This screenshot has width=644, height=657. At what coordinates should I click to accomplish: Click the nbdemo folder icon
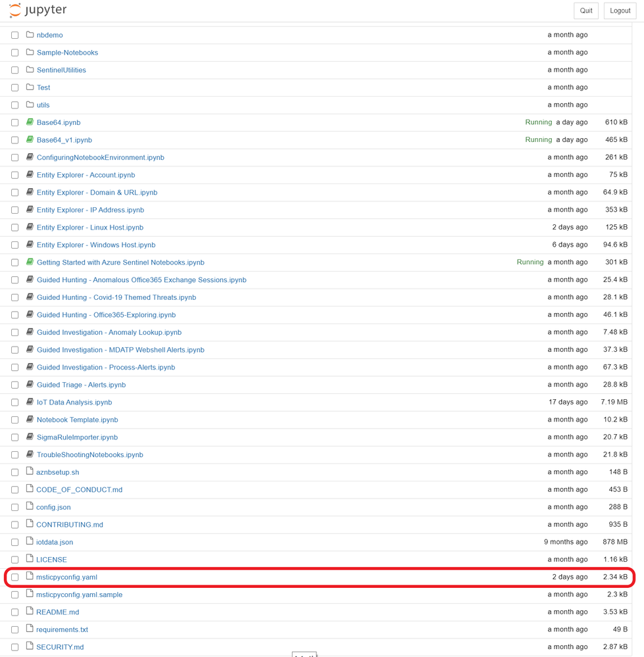tap(30, 34)
